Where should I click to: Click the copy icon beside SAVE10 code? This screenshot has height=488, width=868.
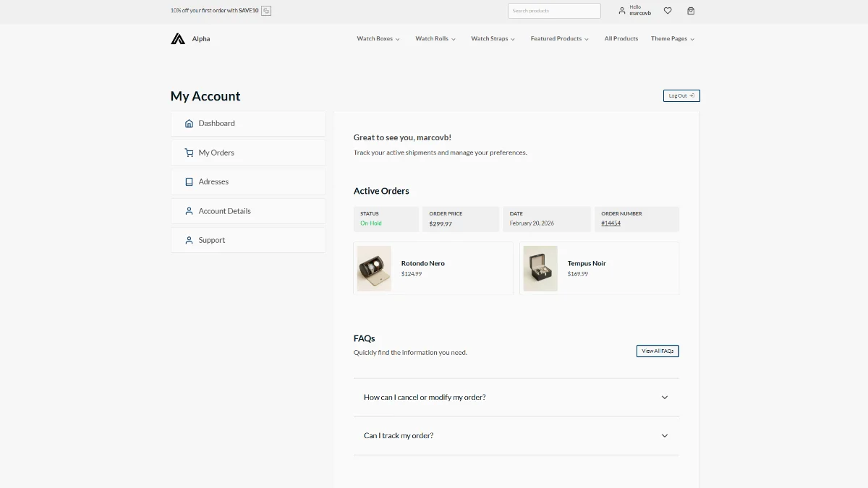(266, 11)
